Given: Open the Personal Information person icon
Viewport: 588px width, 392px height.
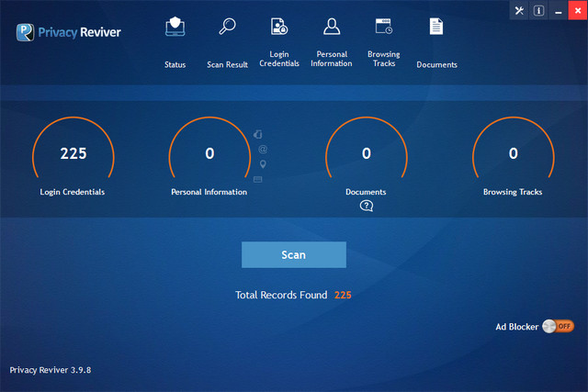Looking at the screenshot, I should 331,27.
